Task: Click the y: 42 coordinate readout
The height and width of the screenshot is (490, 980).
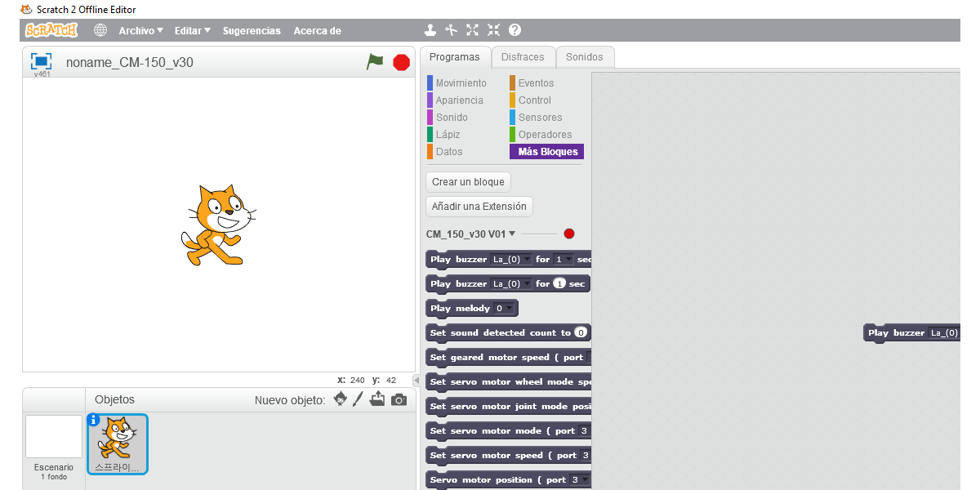Action: pyautogui.click(x=385, y=380)
